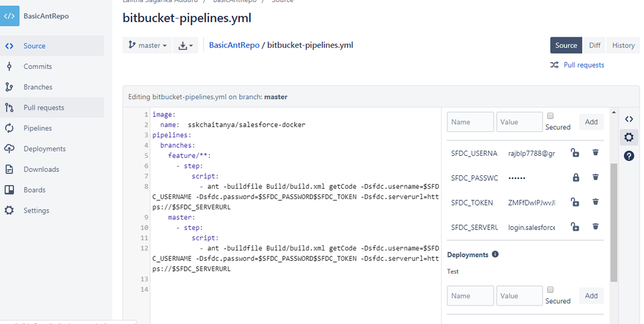The image size is (644, 324).
Task: Click the login.salesforce server URL value
Action: point(531,227)
